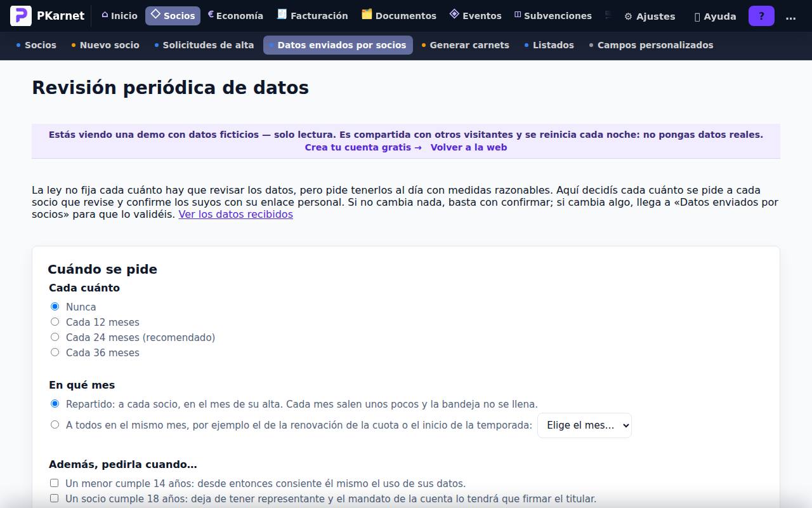Open Solicitudes de alta sub-tab
The width and height of the screenshot is (812, 508).
pyautogui.click(x=204, y=45)
